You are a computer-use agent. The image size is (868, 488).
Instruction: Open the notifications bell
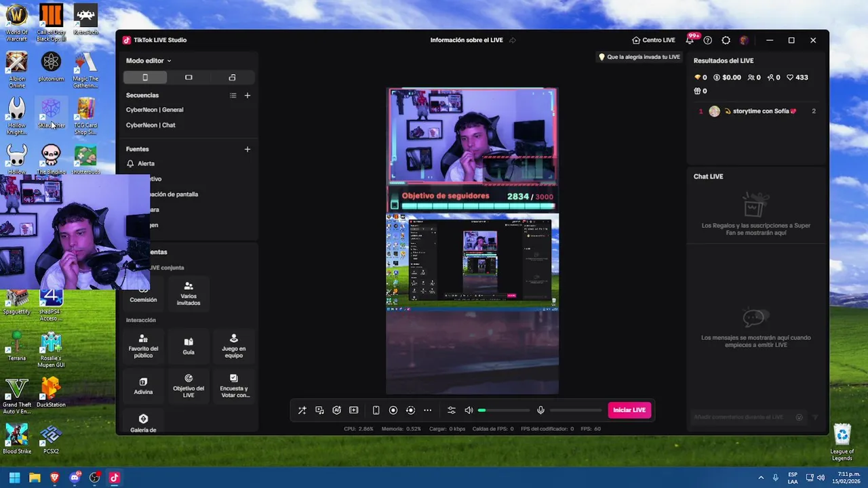click(x=690, y=40)
